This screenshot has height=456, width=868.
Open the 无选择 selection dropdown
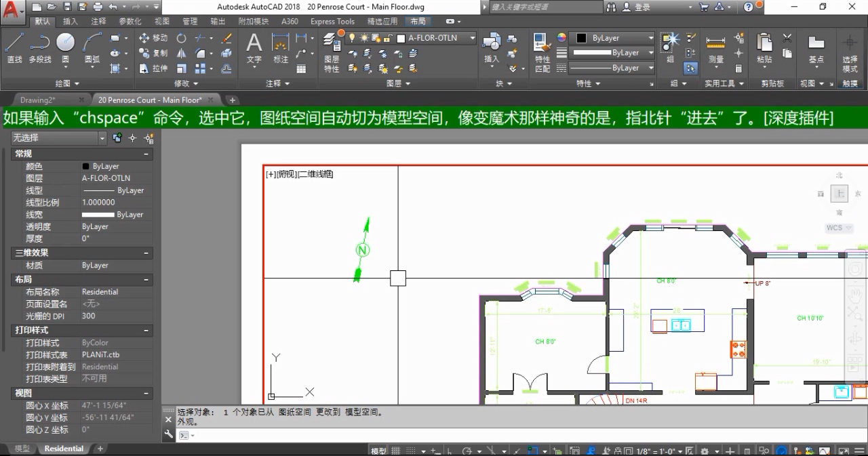click(x=102, y=138)
